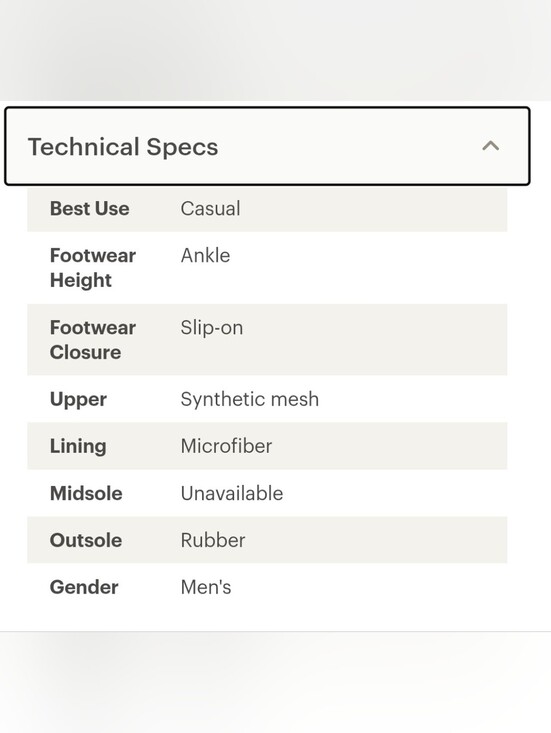
Task: Click the Casual value text
Action: (x=210, y=208)
